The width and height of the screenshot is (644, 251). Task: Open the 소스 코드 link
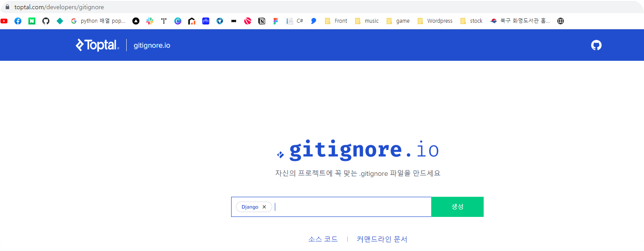323,239
